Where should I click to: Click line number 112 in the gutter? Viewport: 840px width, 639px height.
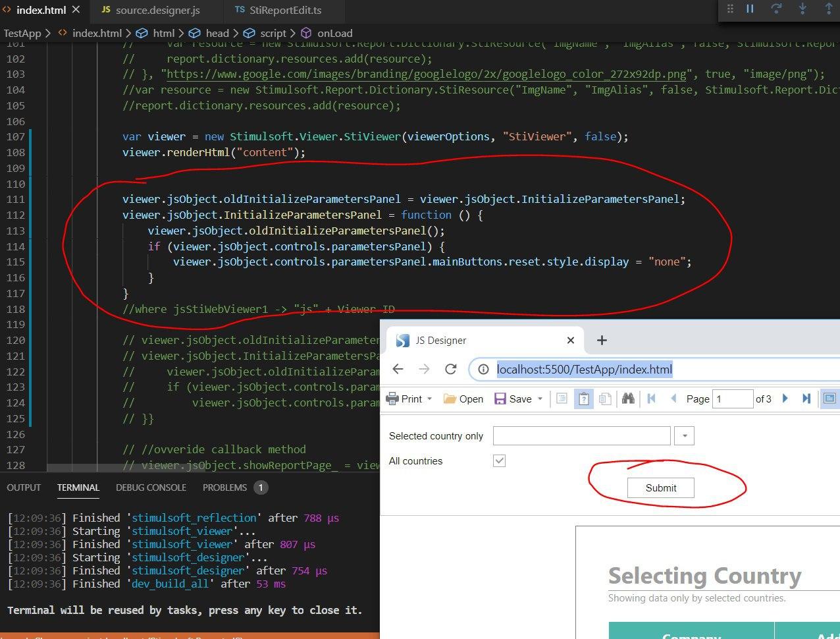pyautogui.click(x=16, y=215)
